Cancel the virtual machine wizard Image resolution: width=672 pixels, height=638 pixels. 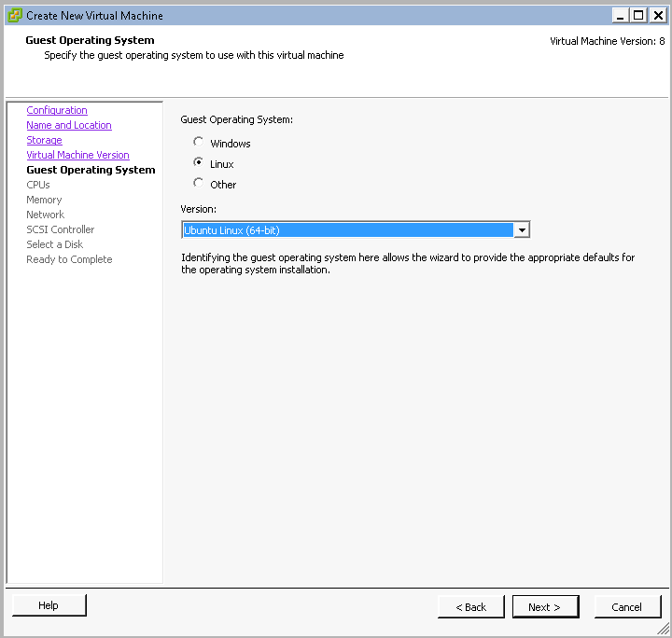[x=627, y=607]
